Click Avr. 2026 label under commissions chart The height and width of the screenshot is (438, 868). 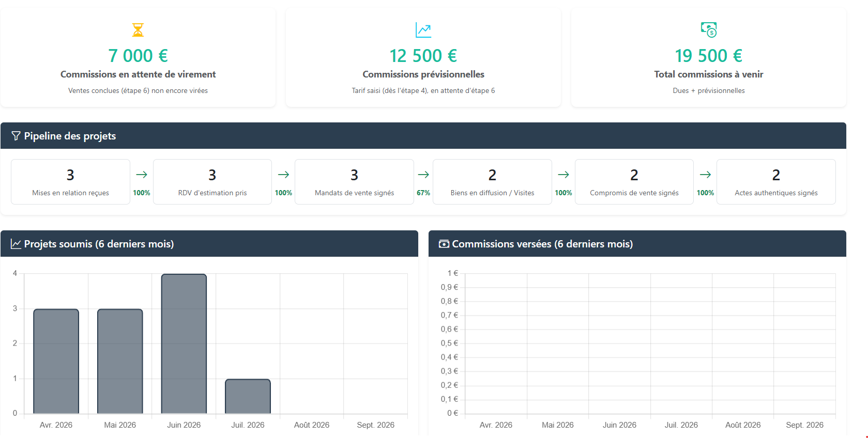click(x=496, y=425)
